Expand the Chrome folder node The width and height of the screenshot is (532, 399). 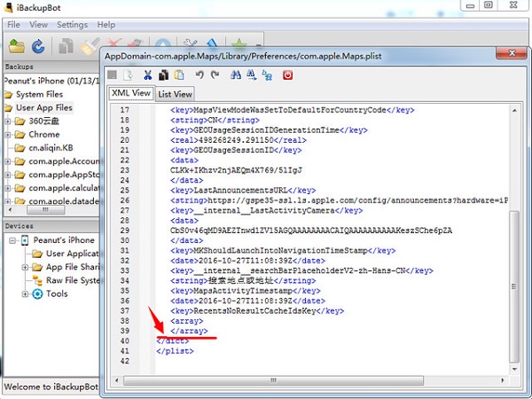pyautogui.click(x=8, y=135)
